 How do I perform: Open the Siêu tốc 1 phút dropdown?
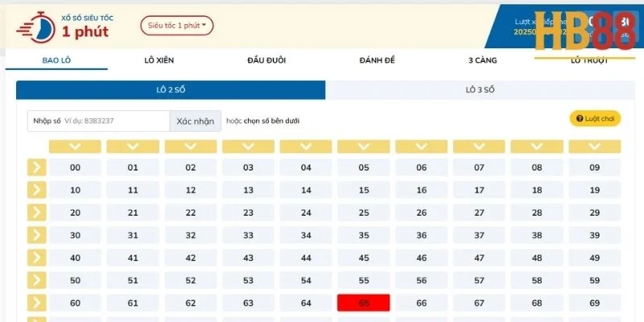point(177,26)
